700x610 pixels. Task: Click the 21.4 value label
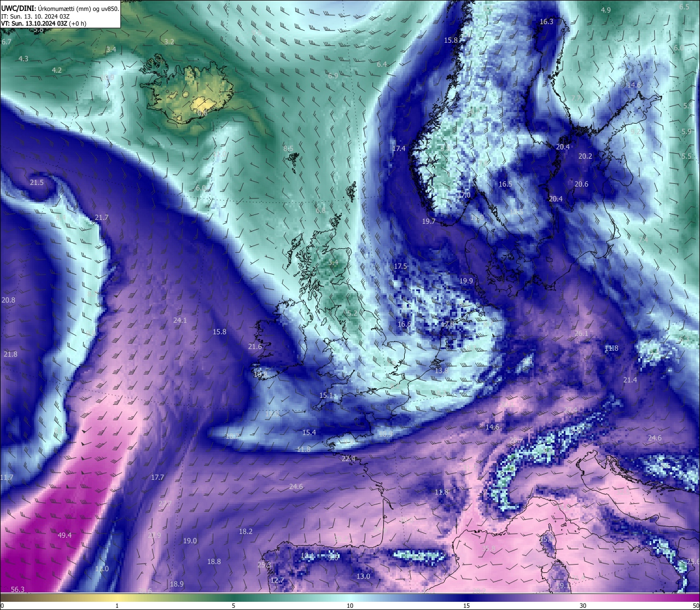tap(630, 380)
